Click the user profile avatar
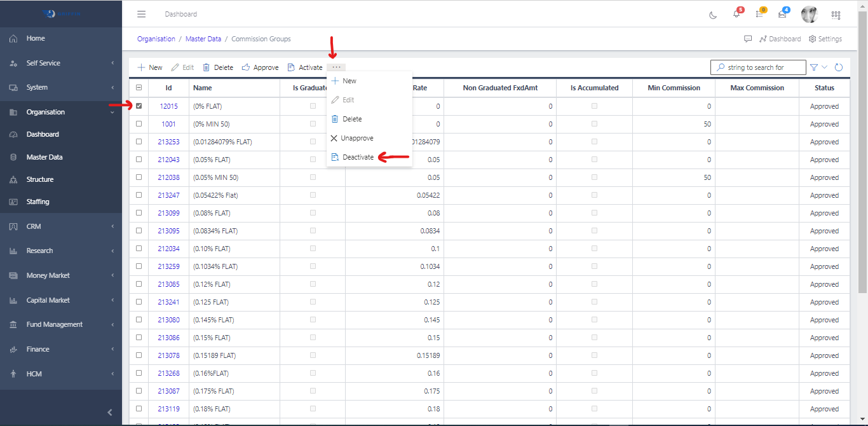This screenshot has width=868, height=426. coord(809,14)
